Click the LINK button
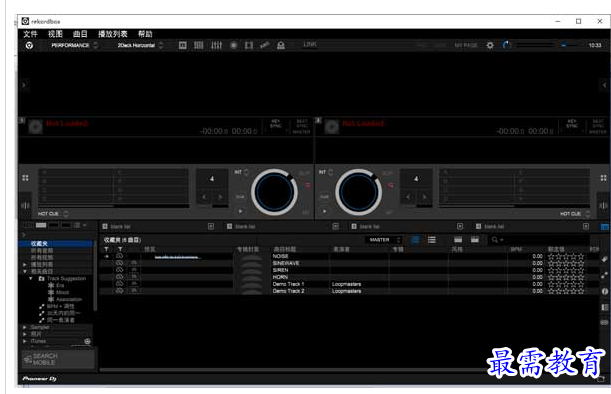 (x=310, y=44)
